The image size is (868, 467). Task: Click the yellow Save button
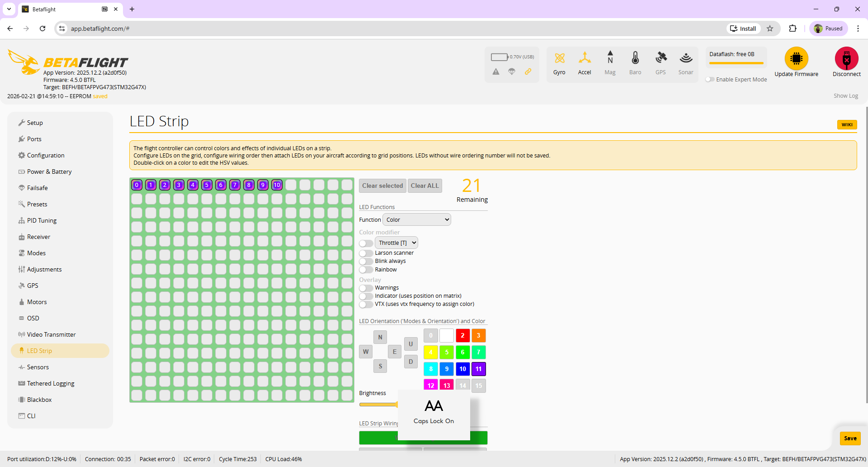[850, 438]
